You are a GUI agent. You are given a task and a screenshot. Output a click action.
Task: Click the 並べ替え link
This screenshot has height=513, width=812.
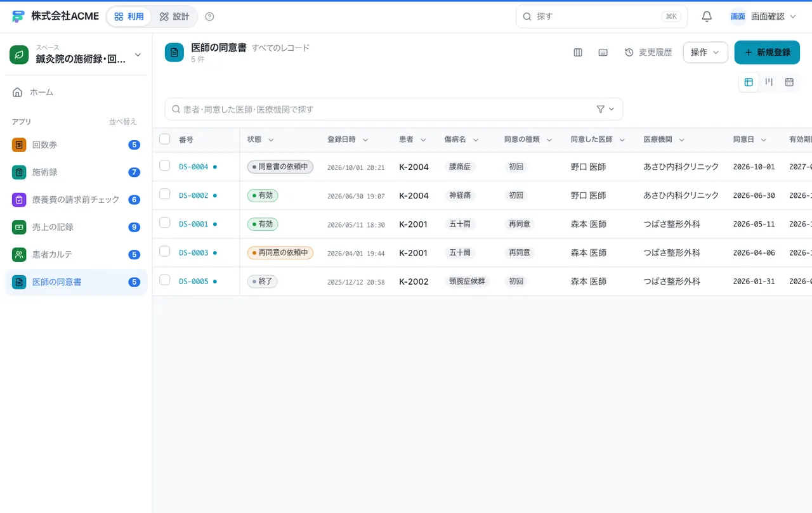tap(122, 122)
